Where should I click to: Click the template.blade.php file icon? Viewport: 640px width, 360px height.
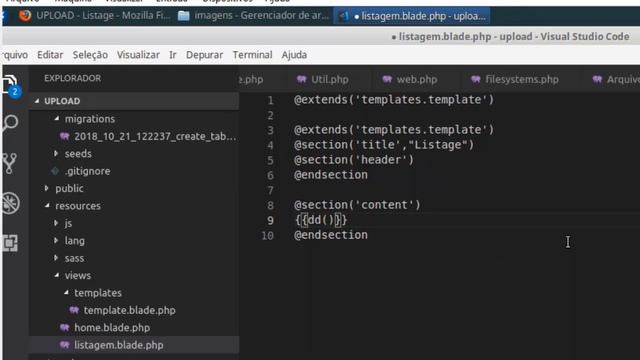coord(74,310)
